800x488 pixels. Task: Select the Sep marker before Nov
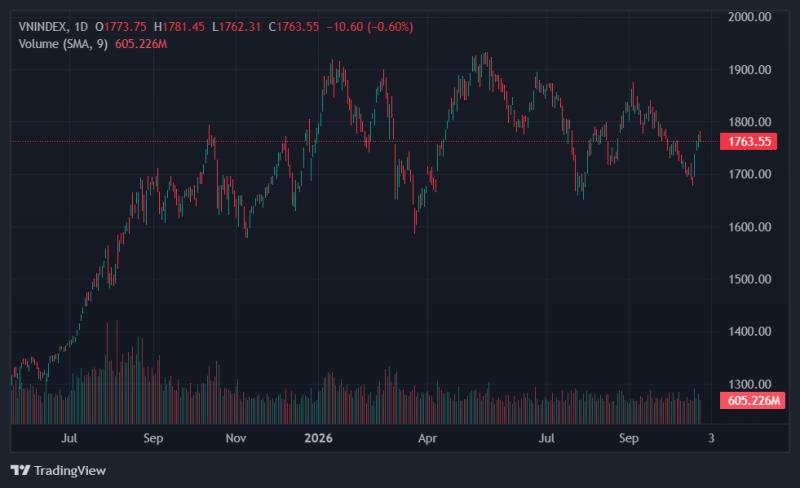(153, 438)
